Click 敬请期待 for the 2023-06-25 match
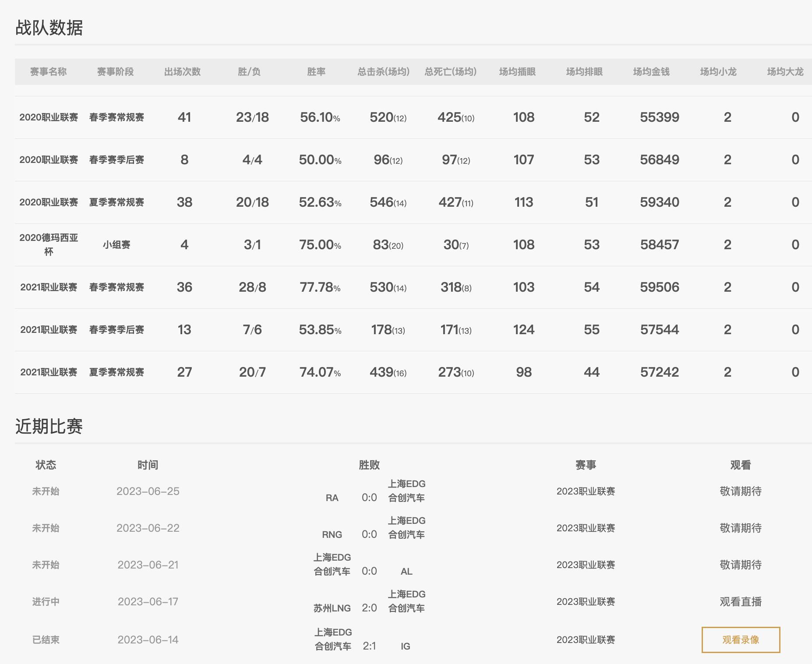The height and width of the screenshot is (664, 812). pyautogui.click(x=741, y=491)
